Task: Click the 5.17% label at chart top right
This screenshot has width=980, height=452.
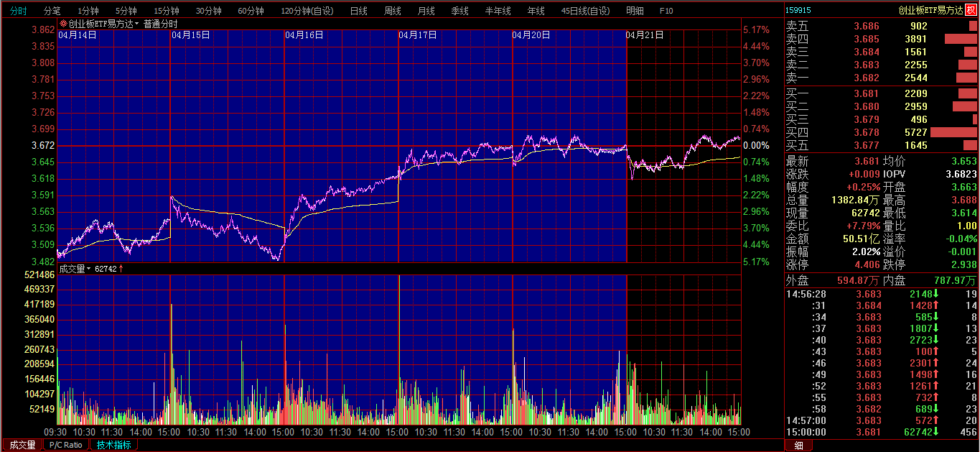Action: (x=757, y=29)
